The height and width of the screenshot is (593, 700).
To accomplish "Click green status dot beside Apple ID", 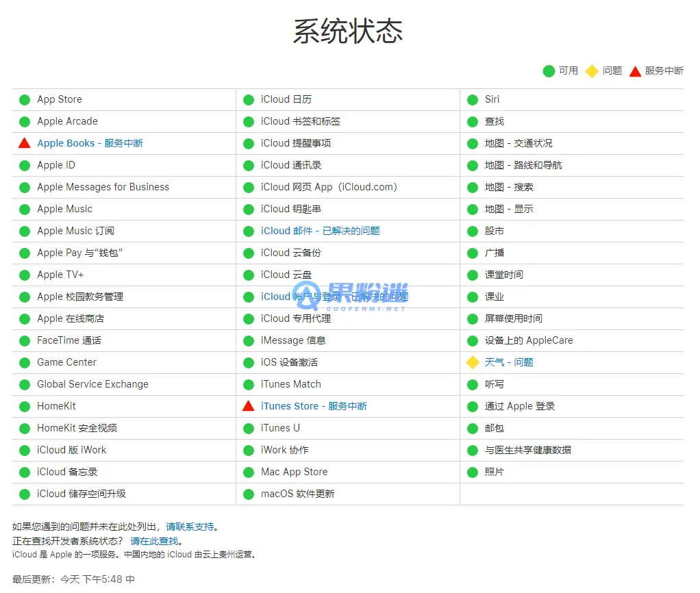I will 25,166.
